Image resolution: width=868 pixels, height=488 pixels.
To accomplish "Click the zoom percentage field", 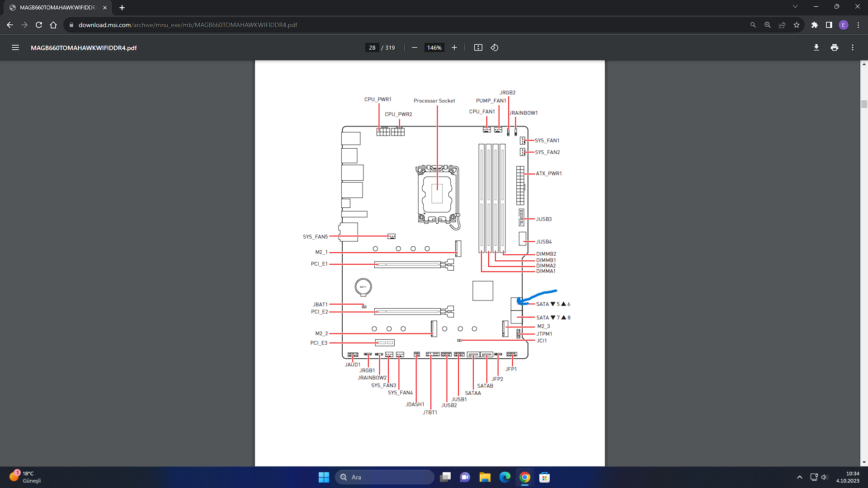I will click(x=434, y=47).
